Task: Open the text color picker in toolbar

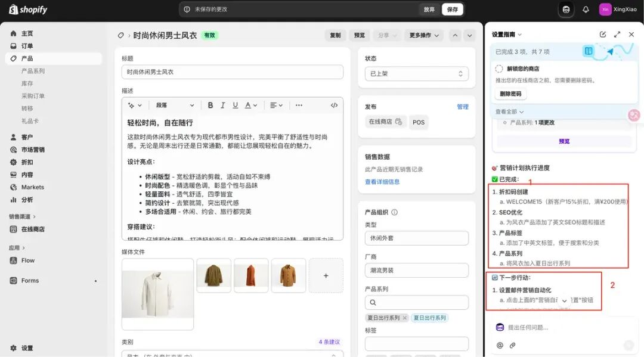Action: click(x=250, y=105)
